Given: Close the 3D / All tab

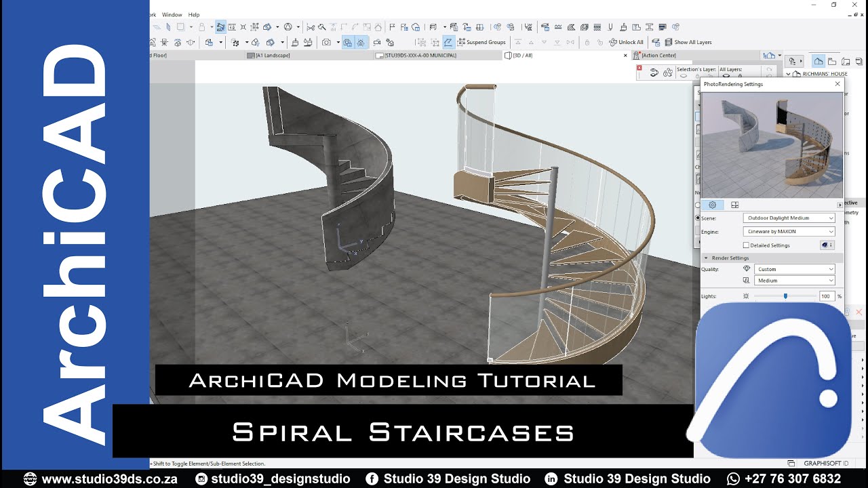Looking at the screenshot, I should 625,56.
